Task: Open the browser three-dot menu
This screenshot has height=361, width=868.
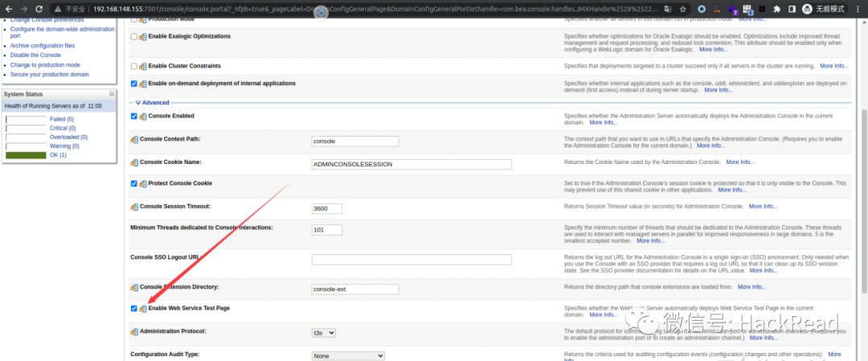Action: (858, 9)
